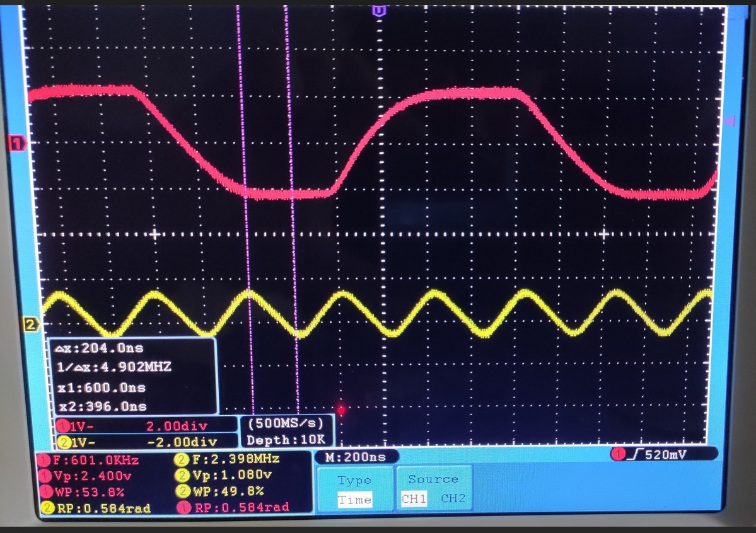The image size is (756, 533).
Task: Click the yellow CH2 icon beside F:2.398MHz
Action: pyautogui.click(x=183, y=460)
